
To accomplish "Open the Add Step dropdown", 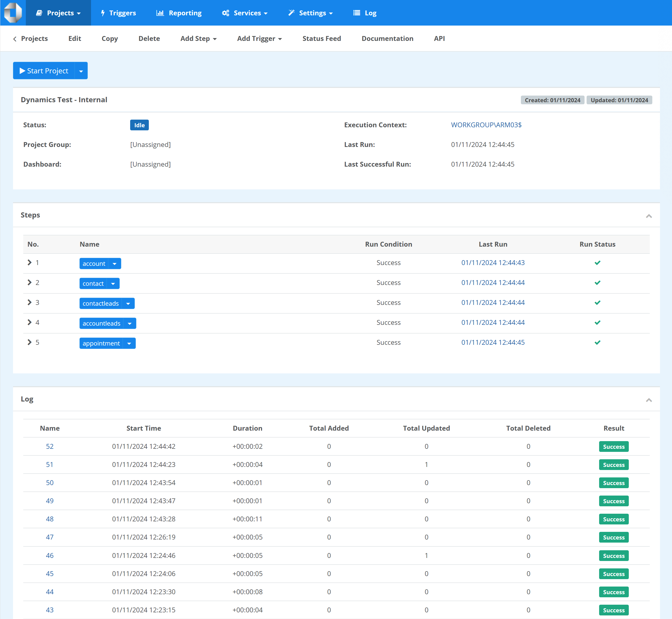I will 198,39.
